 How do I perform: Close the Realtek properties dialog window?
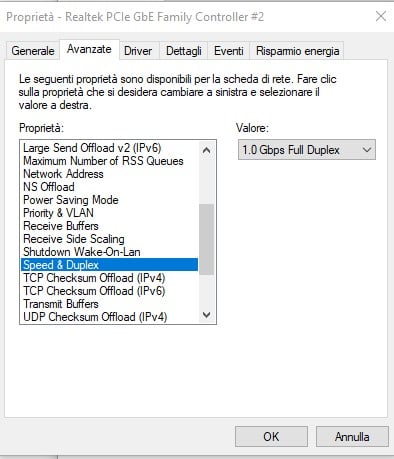point(381,16)
